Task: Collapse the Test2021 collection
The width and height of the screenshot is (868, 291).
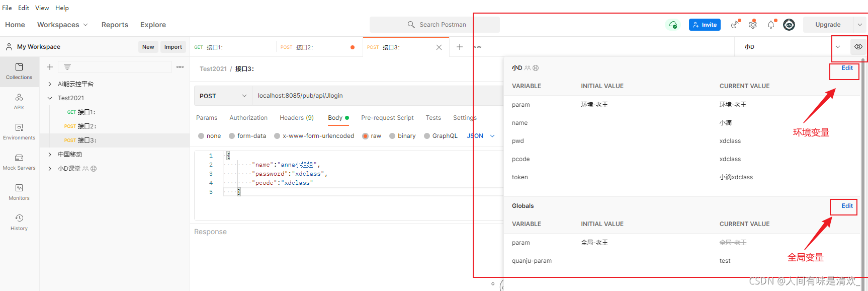Action: [50, 98]
